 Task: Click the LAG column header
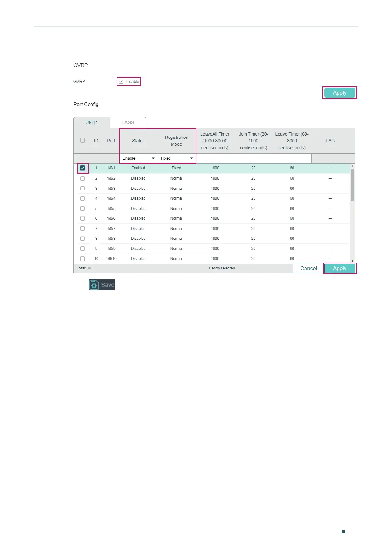pos(330,141)
